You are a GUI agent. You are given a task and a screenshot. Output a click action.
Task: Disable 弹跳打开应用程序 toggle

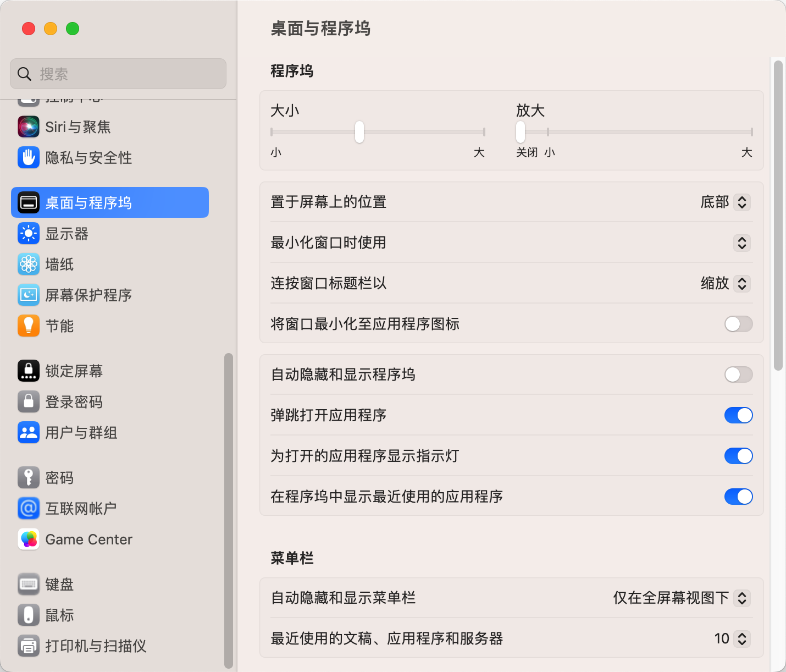738,415
